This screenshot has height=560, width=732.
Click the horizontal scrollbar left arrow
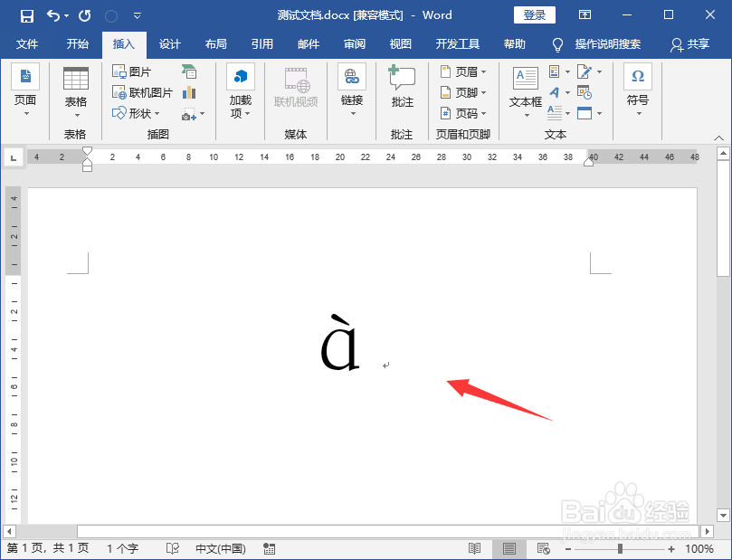(x=9, y=532)
